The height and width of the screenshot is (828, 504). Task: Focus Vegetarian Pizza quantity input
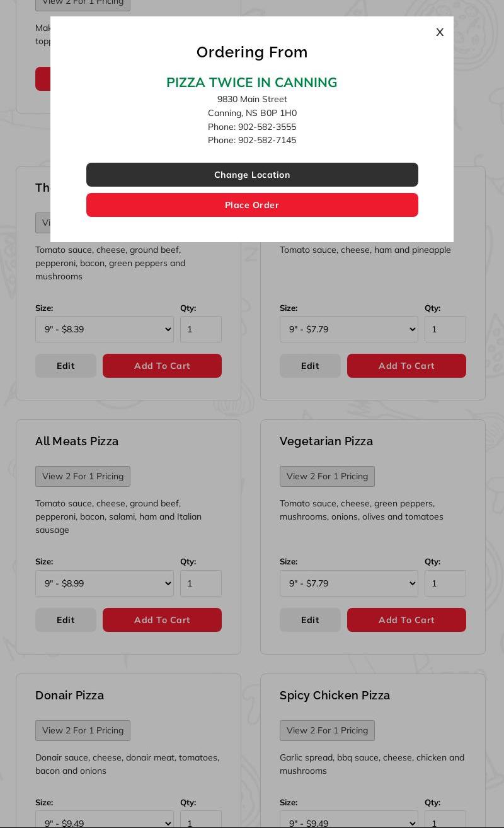[x=445, y=583]
